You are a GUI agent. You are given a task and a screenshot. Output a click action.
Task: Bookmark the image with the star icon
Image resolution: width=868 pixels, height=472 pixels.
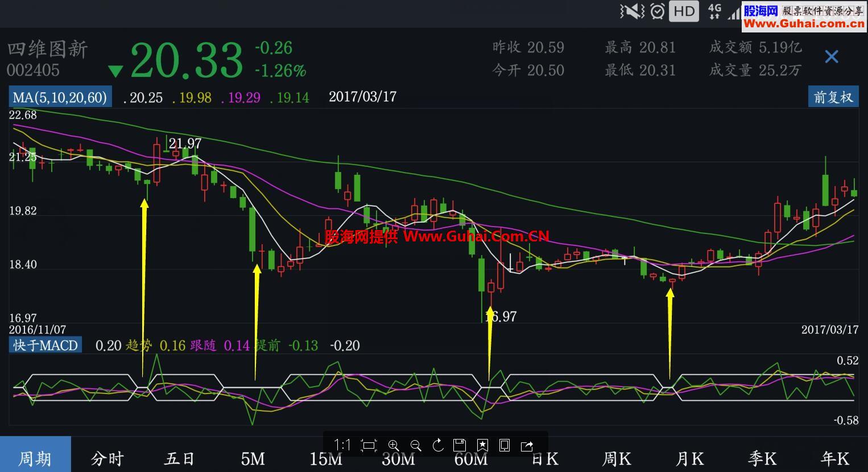482,445
